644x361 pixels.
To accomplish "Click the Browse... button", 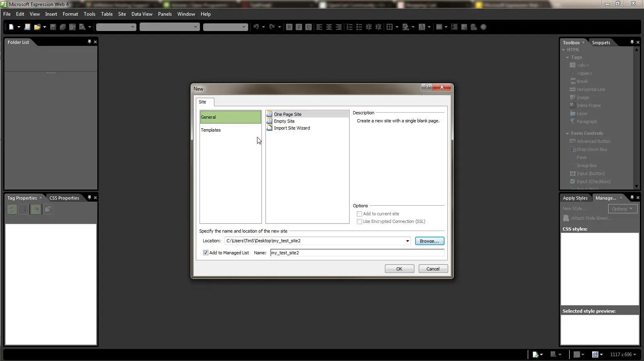I will [429, 241].
